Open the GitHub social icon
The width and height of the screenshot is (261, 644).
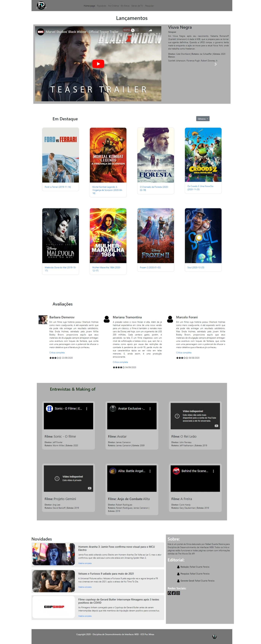coord(169,593)
